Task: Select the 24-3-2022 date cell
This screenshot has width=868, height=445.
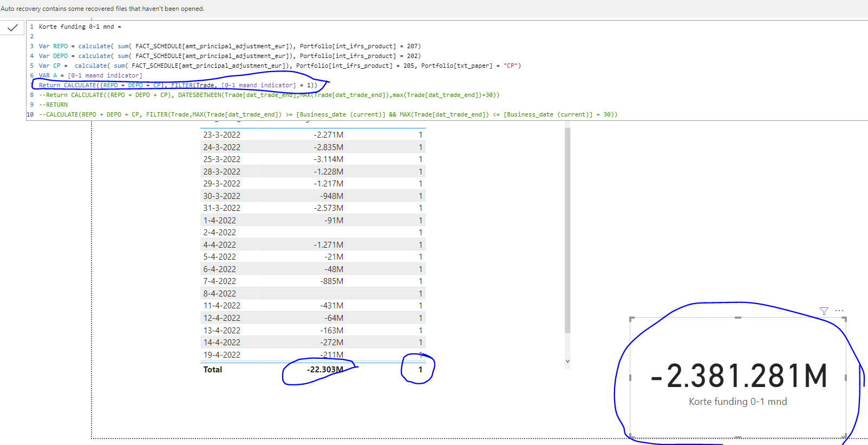Action: click(222, 147)
